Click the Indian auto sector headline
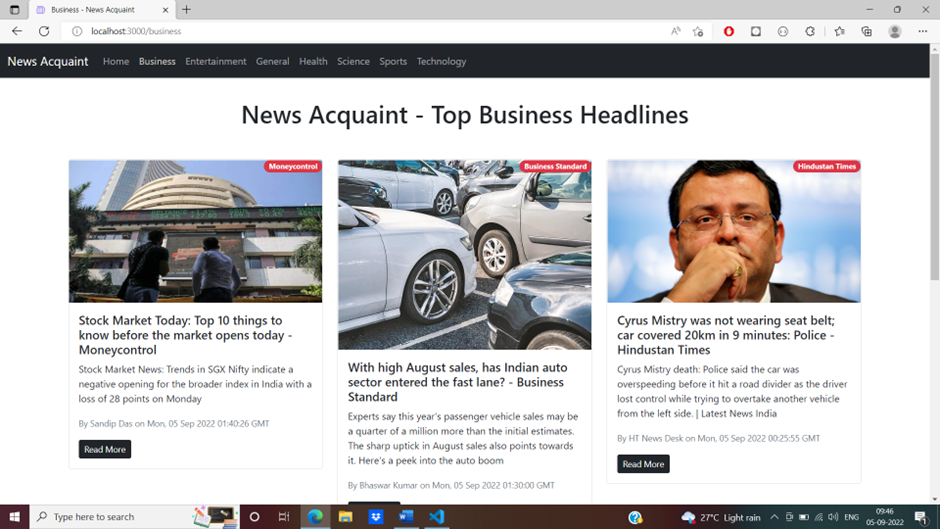940x529 pixels. 457,382
